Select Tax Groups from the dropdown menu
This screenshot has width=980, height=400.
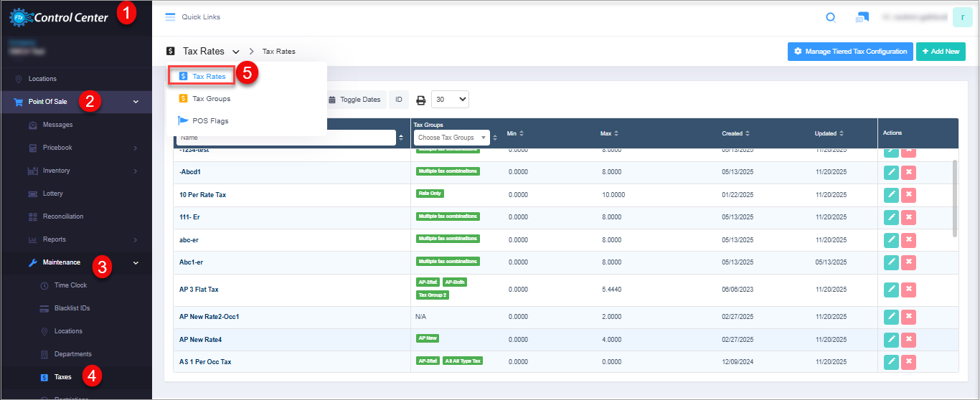(x=211, y=98)
